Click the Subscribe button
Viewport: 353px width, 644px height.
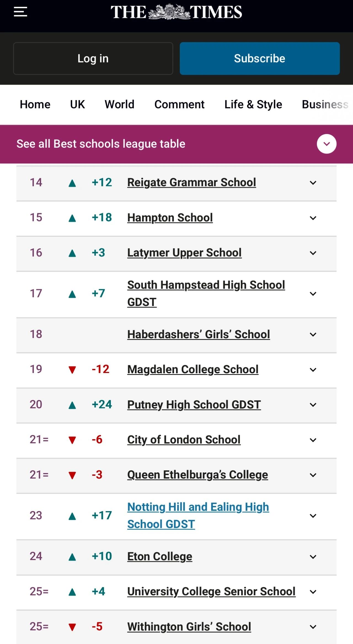(260, 58)
